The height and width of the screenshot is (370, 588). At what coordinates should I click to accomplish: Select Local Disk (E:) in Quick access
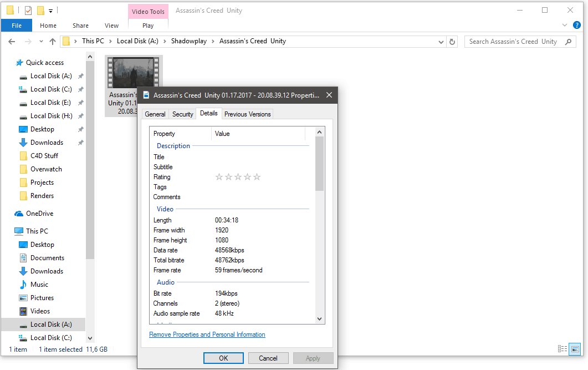(50, 103)
